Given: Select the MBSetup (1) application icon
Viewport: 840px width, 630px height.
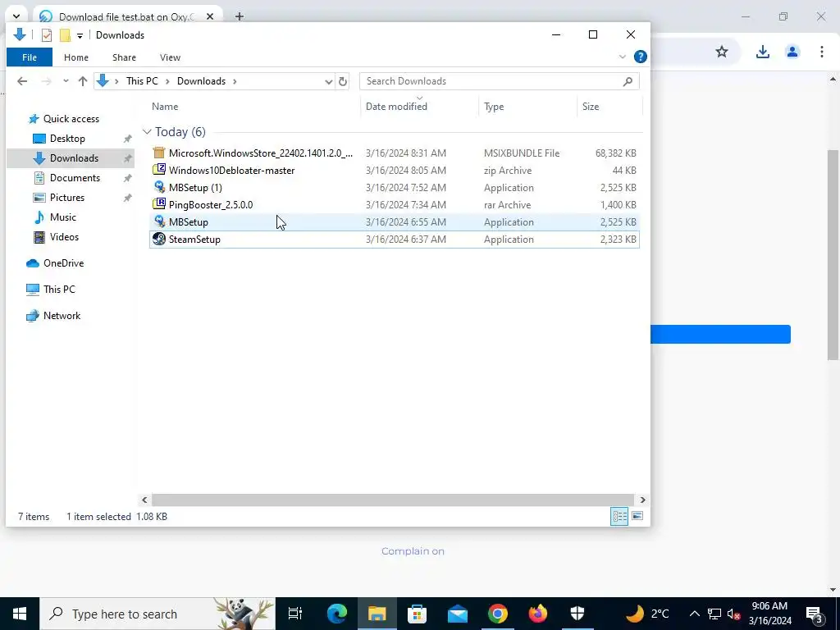Looking at the screenshot, I should [x=158, y=187].
